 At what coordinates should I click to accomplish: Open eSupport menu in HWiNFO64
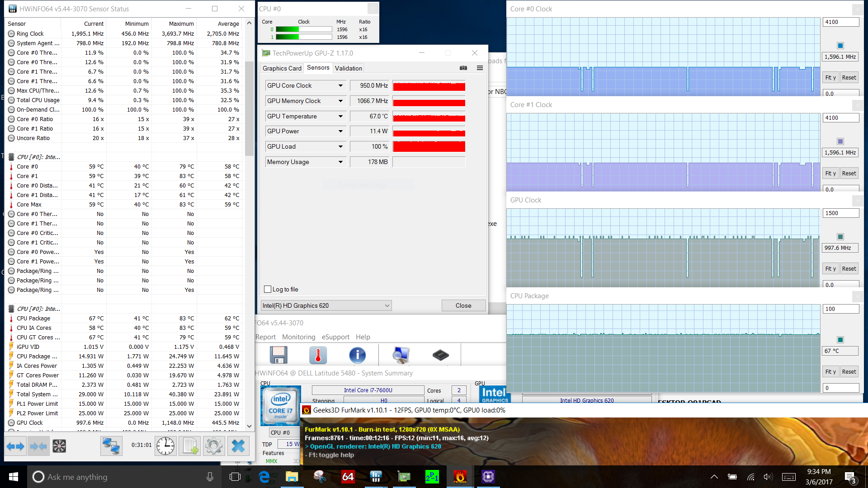pyautogui.click(x=335, y=337)
